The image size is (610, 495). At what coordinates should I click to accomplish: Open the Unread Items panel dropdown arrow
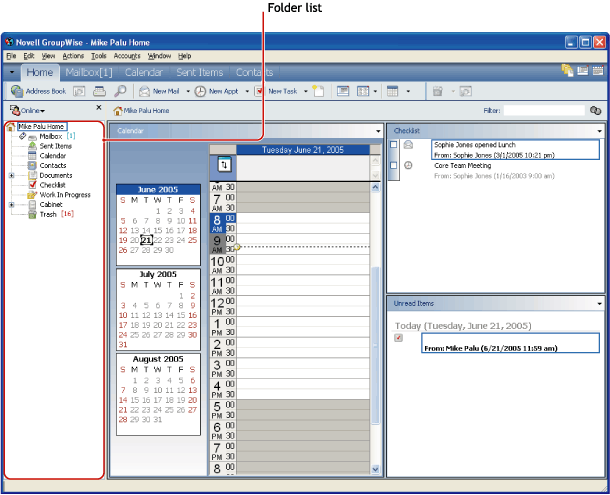click(599, 304)
